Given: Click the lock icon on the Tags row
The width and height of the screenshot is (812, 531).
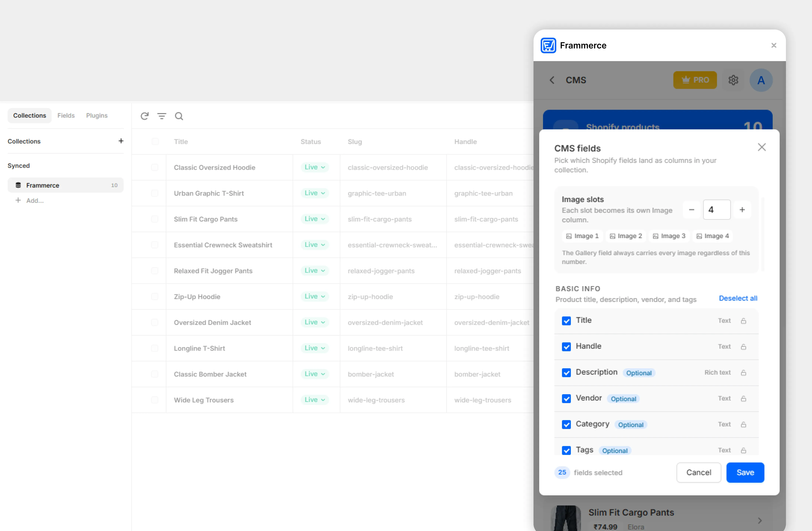Looking at the screenshot, I should coord(743,450).
